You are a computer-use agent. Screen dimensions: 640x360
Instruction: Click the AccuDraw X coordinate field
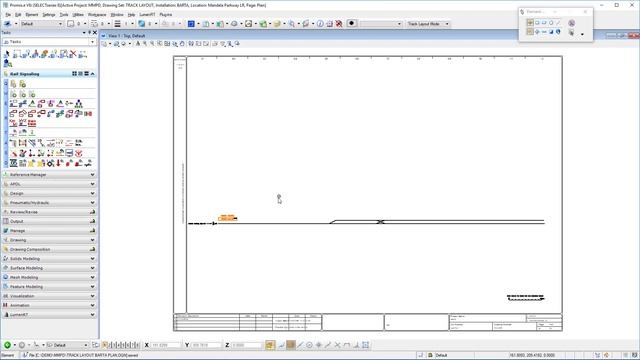pyautogui.click(x=166, y=345)
